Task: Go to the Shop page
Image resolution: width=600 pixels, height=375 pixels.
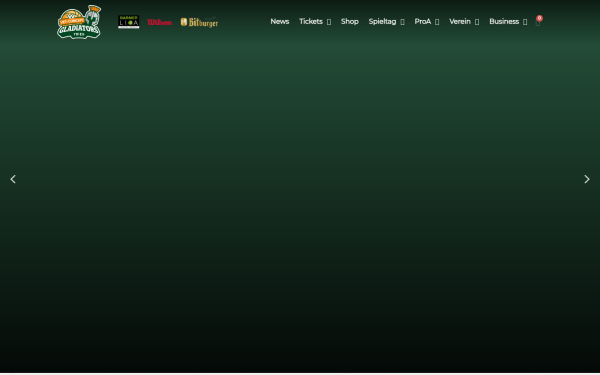Action: point(350,21)
